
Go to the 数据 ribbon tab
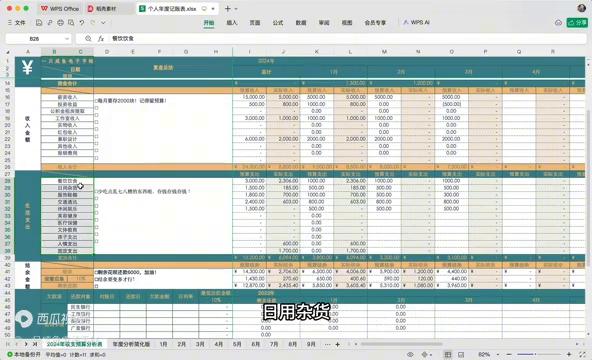(x=301, y=23)
